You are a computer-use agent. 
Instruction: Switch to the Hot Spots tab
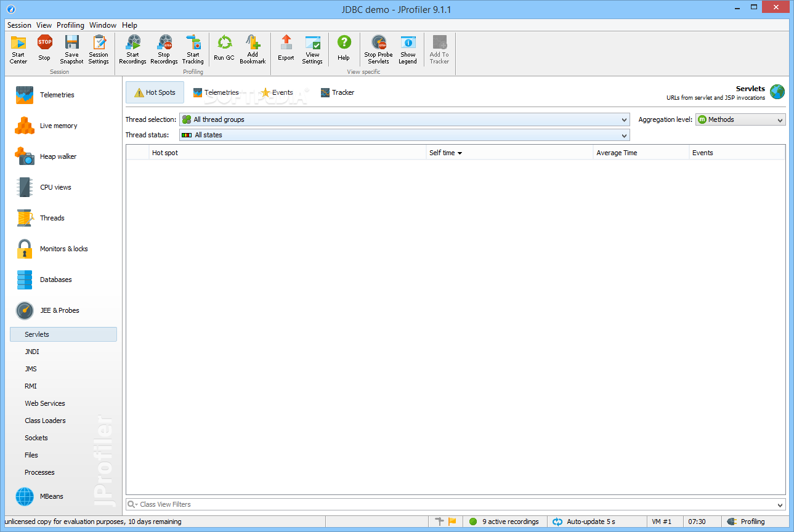pyautogui.click(x=155, y=92)
